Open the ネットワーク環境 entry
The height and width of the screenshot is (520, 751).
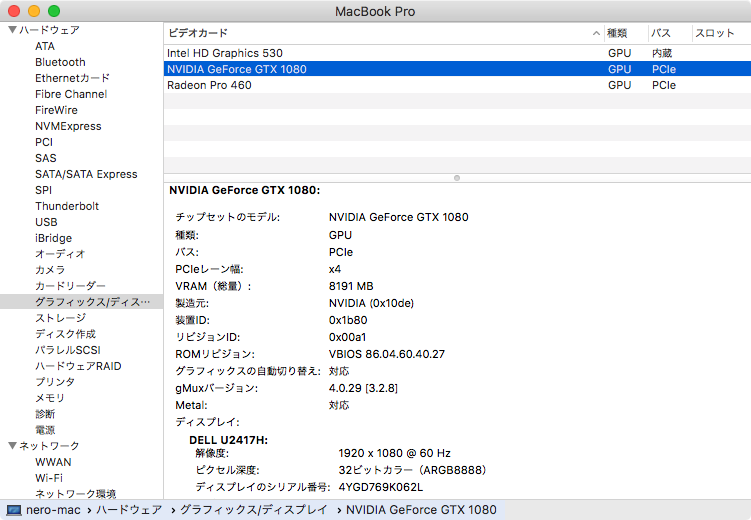(76, 494)
